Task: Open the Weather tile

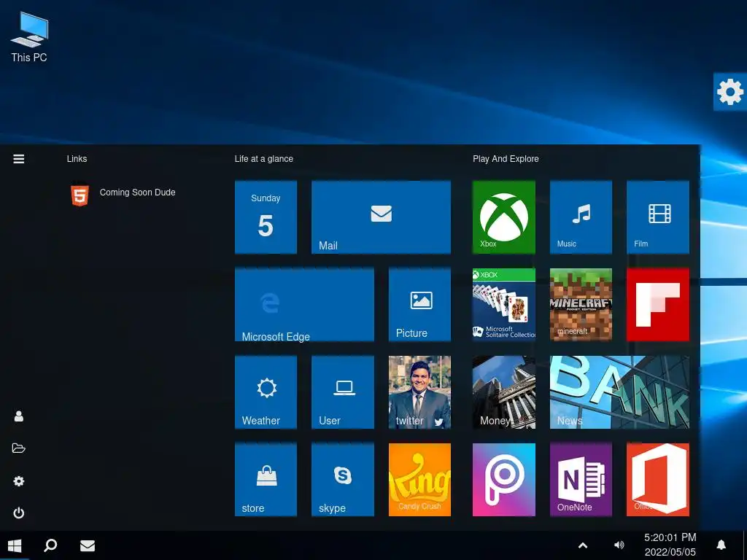Action: 266,392
